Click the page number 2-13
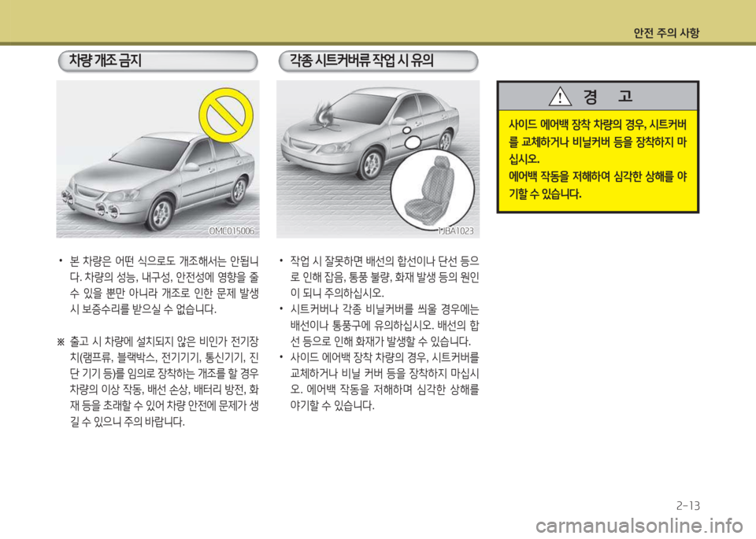The height and width of the screenshot is (539, 756). tap(688, 506)
